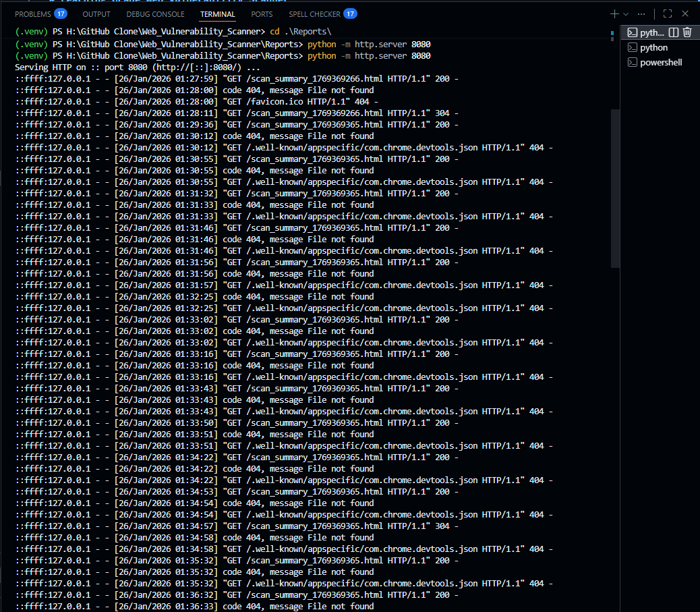This screenshot has height=612, width=700.
Task: Click the 01:36:32 scan_summary request line
Action: click(x=237, y=595)
